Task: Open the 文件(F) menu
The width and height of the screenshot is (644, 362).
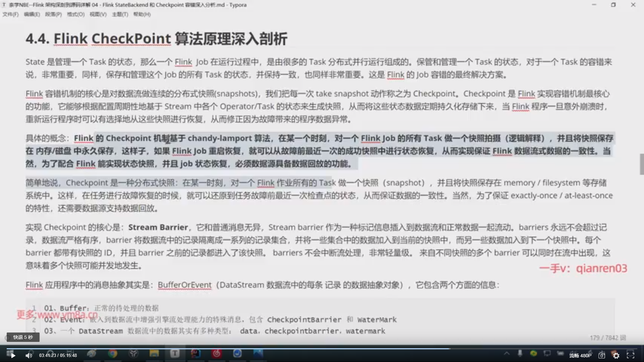Action: point(10,14)
